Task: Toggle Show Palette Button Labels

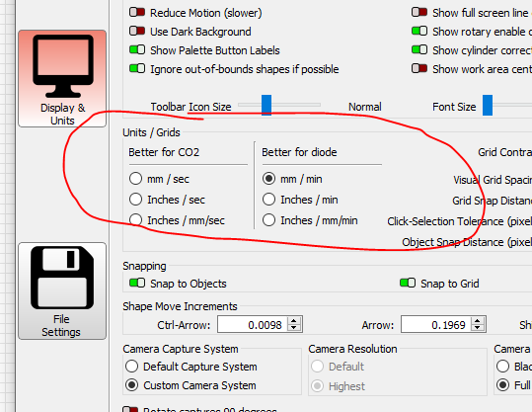Action: 137,50
